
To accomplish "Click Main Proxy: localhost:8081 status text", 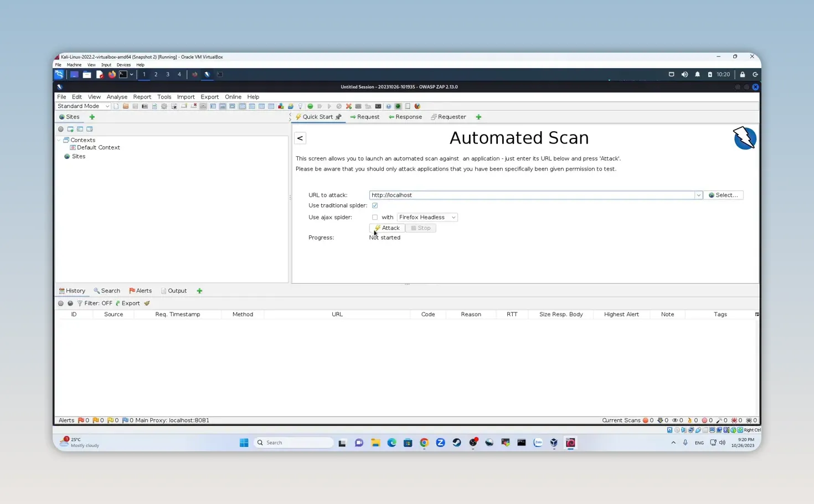I will 172,420.
